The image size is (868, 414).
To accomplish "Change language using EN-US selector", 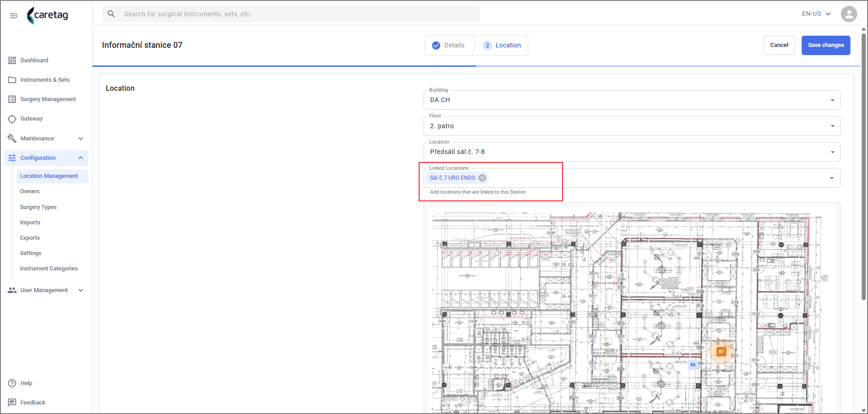I will [816, 14].
